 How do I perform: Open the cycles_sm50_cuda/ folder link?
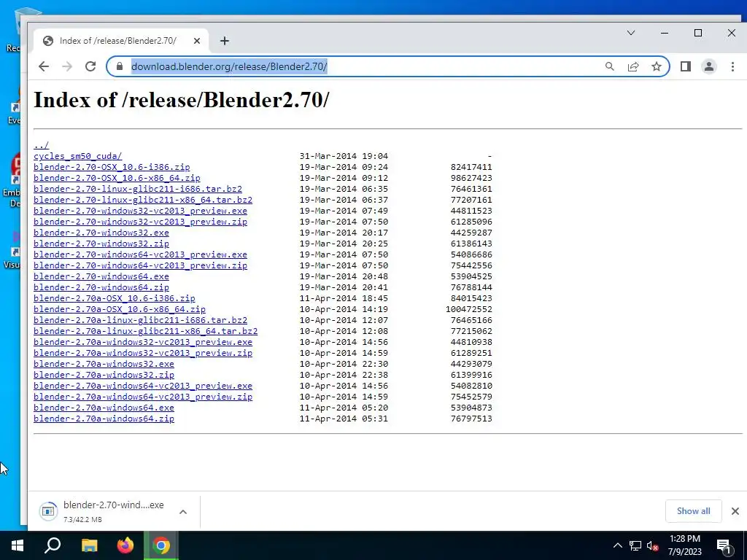tap(77, 156)
